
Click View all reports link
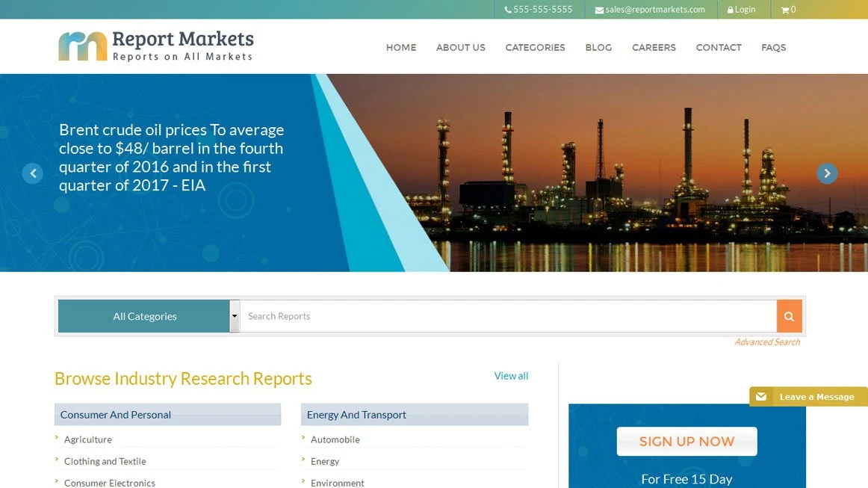[x=511, y=376]
